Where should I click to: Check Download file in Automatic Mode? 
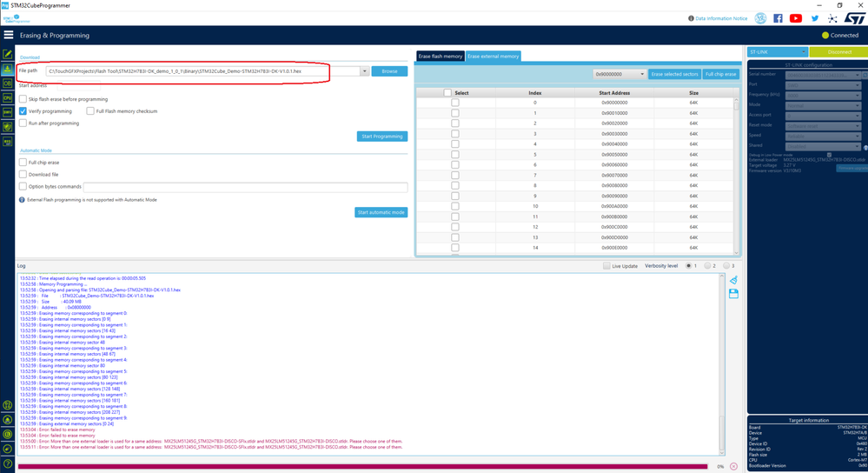point(23,174)
